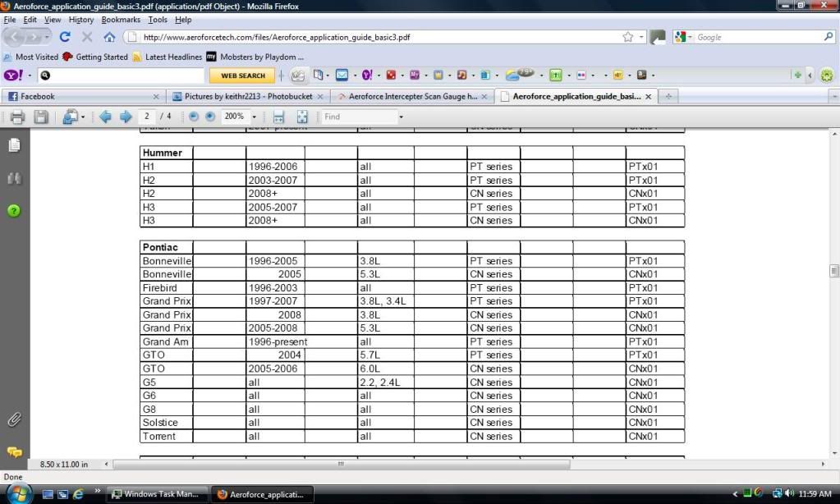This screenshot has width=840, height=504.
Task: Zoom in with the plus button
Action: [x=210, y=117]
